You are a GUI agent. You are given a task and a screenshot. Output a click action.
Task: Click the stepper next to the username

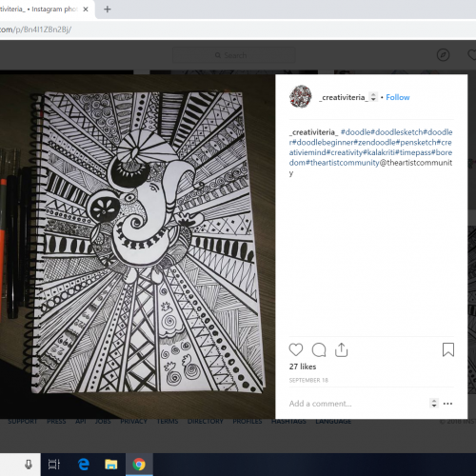[x=373, y=97]
